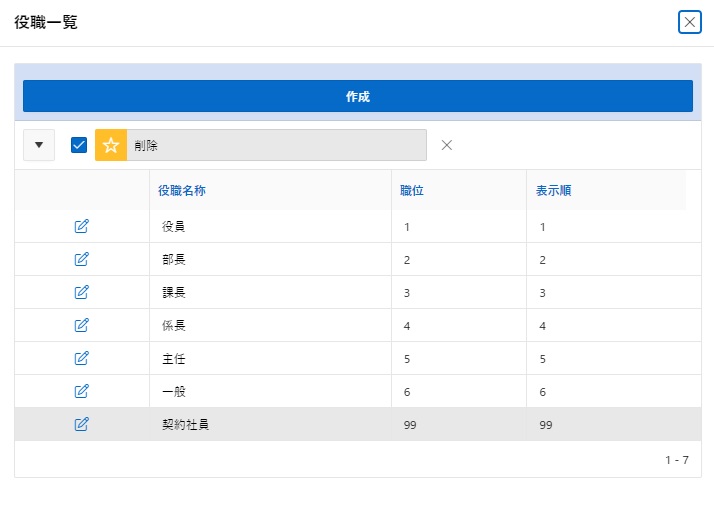The width and height of the screenshot is (714, 508).
Task: Click the 一般 name cell
Action: pyautogui.click(x=270, y=391)
